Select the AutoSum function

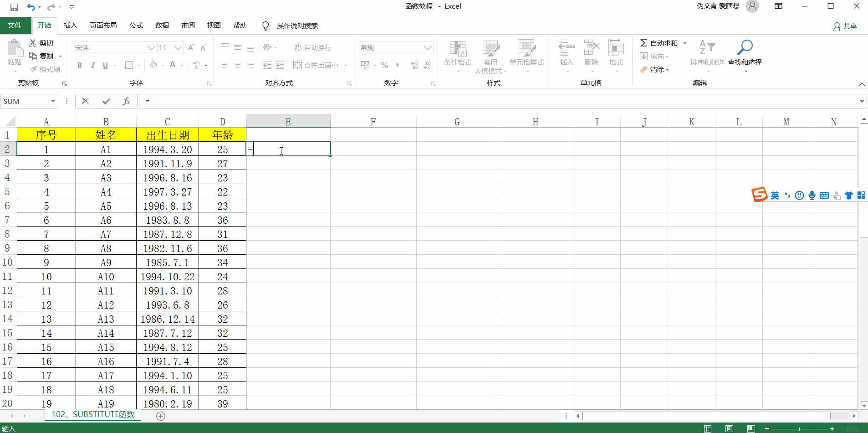click(659, 43)
